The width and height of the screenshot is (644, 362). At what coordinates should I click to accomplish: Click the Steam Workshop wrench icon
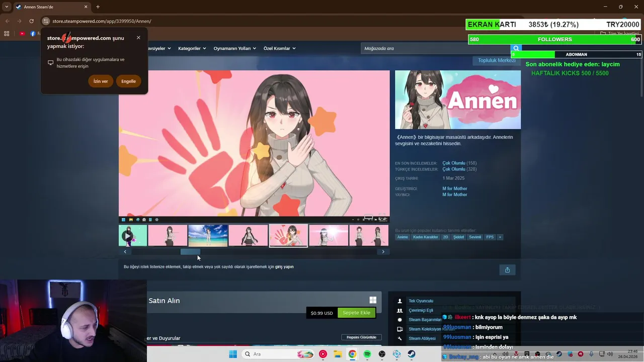coord(400,338)
